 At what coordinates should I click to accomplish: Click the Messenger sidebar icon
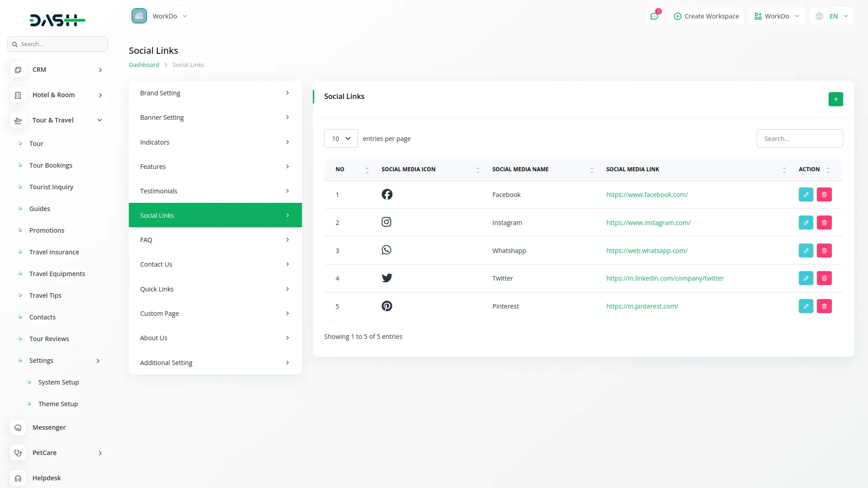pyautogui.click(x=18, y=427)
